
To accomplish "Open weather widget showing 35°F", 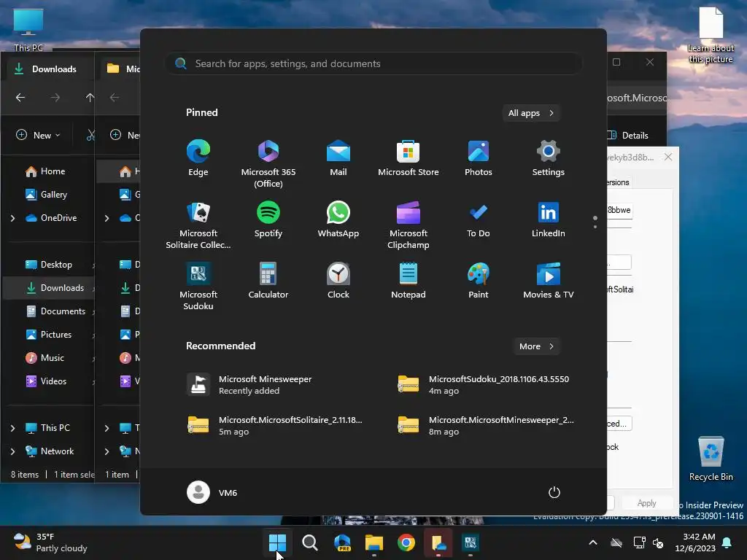I will point(50,542).
